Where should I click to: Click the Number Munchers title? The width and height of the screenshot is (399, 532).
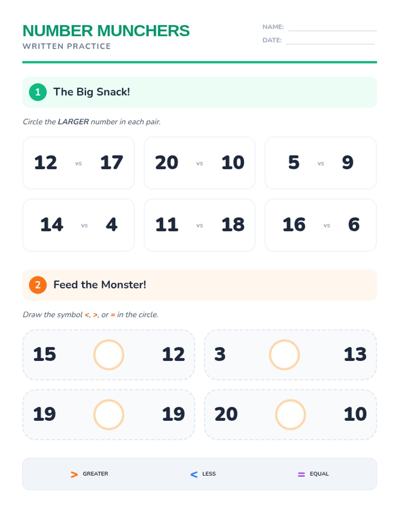[x=106, y=31]
